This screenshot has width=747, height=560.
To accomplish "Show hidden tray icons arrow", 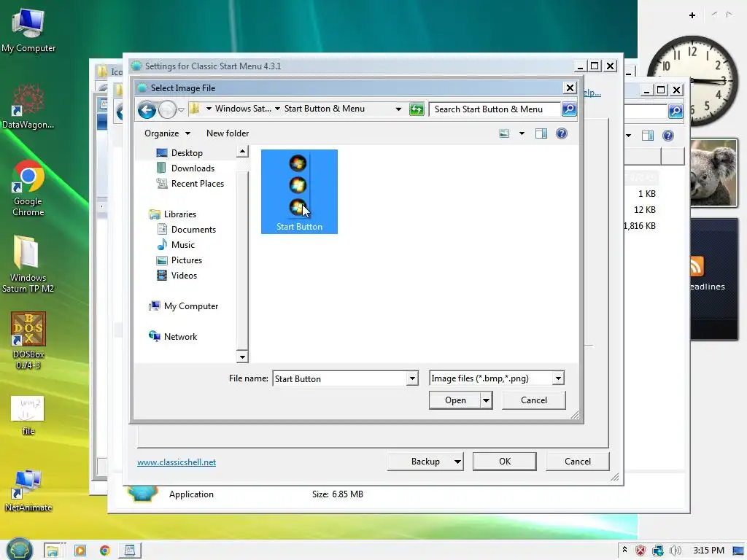I will (624, 550).
